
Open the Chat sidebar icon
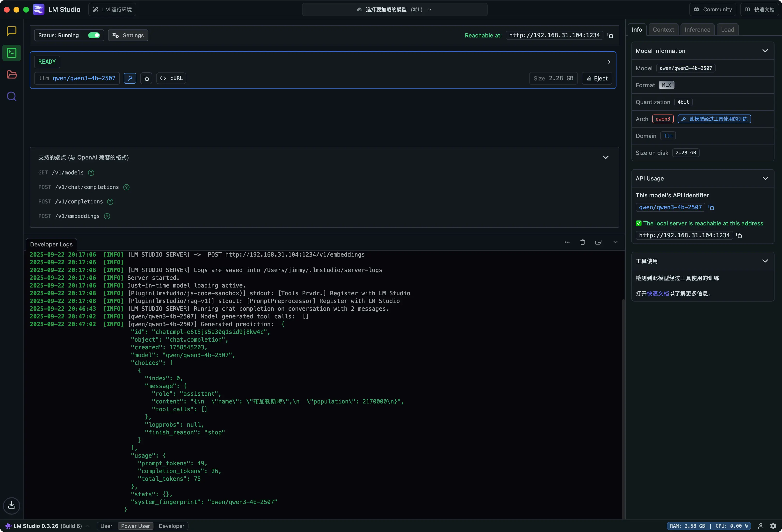pyautogui.click(x=11, y=31)
